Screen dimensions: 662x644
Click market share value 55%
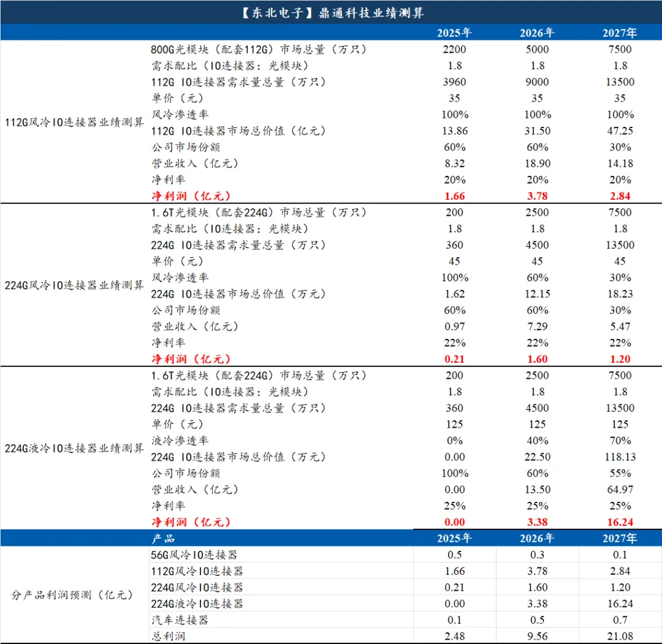coord(620,473)
